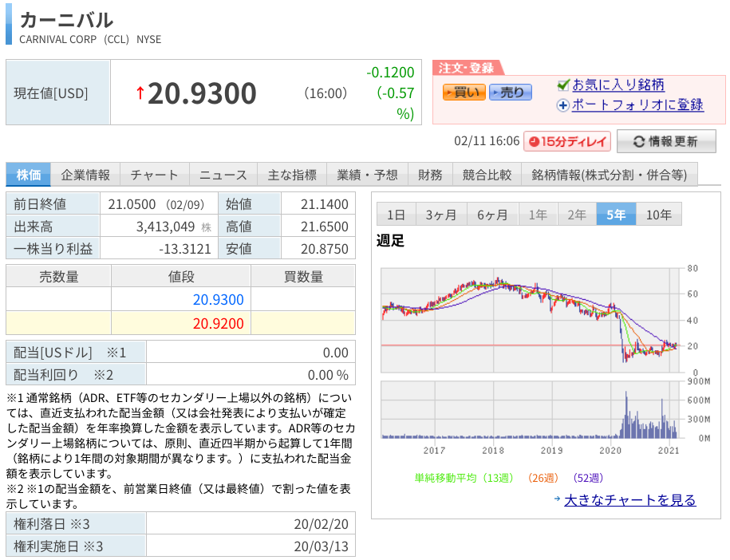
Task: Click the 権利落日 date 20/02/20
Action: 322,524
